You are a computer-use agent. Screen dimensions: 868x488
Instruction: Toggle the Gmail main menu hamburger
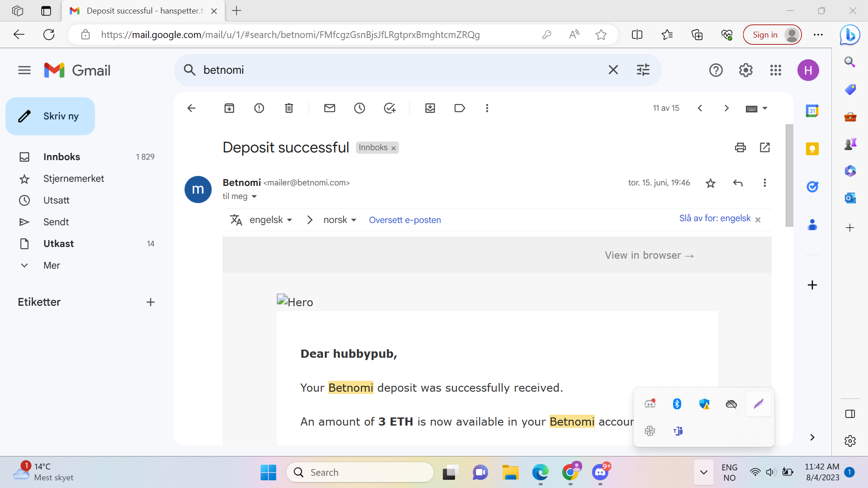24,70
